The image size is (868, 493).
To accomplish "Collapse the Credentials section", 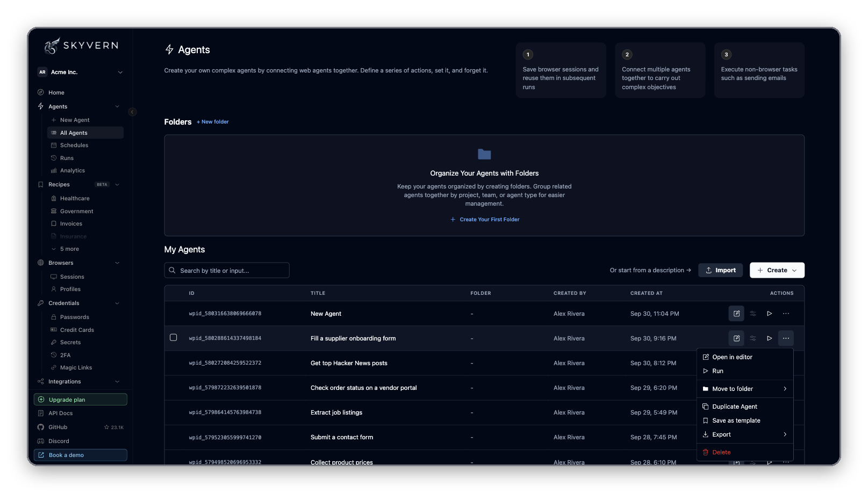I will 117,303.
